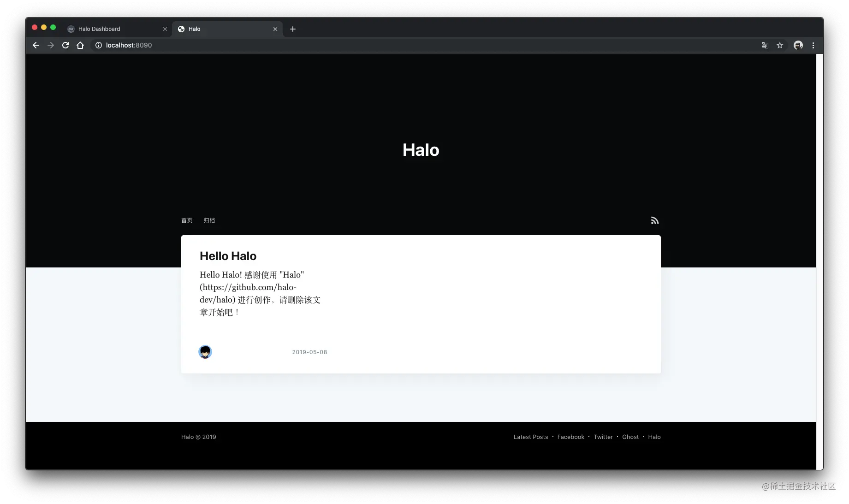Viewport: 849px width, 504px height.
Task: Open the Halo link in footer
Action: click(x=654, y=437)
